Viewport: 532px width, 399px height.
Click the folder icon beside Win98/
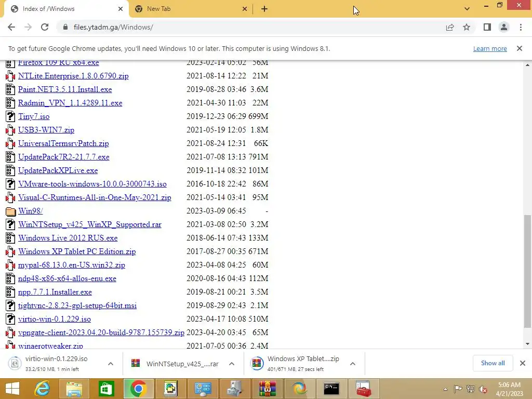pyautogui.click(x=10, y=212)
